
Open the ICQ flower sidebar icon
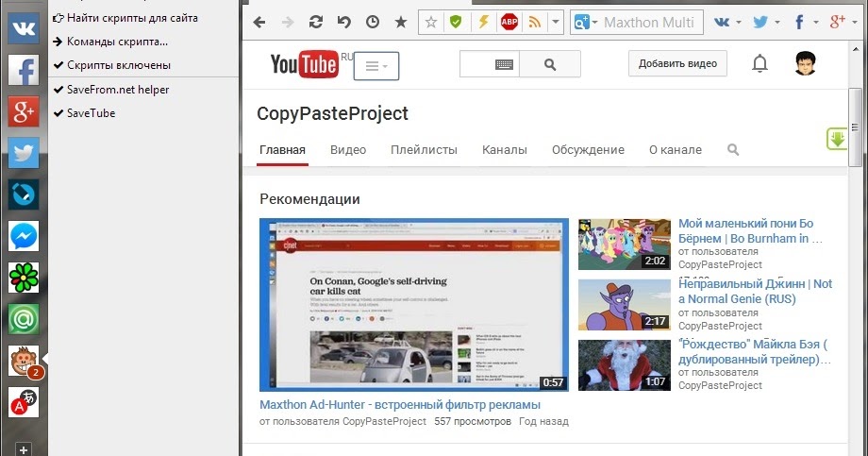(24, 278)
